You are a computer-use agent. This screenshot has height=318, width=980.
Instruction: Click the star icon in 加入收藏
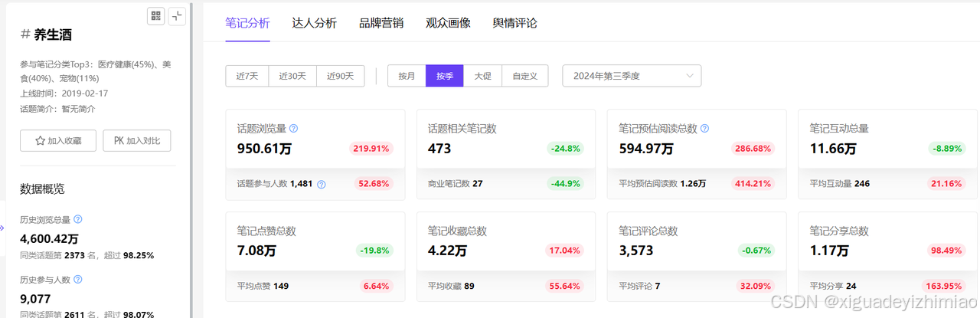click(41, 141)
